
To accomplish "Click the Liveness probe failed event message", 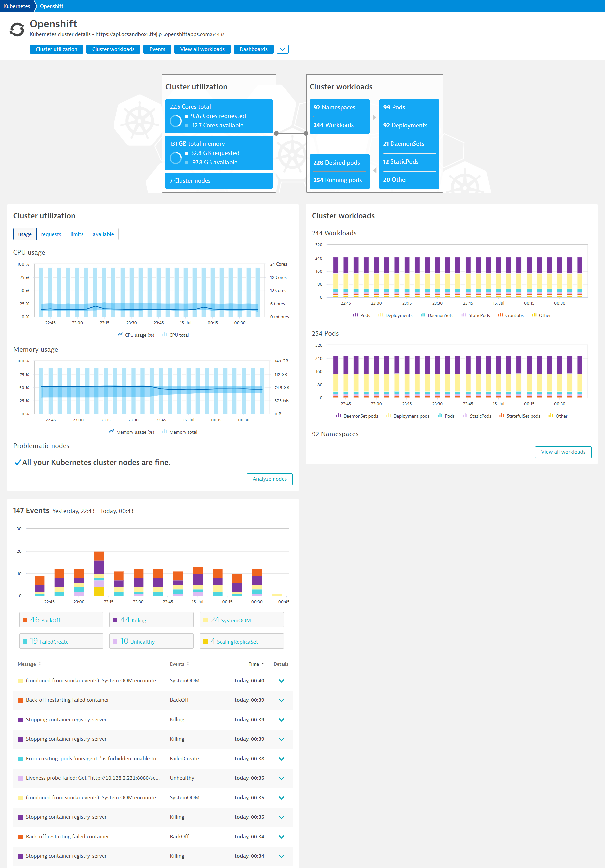I will coord(93,778).
